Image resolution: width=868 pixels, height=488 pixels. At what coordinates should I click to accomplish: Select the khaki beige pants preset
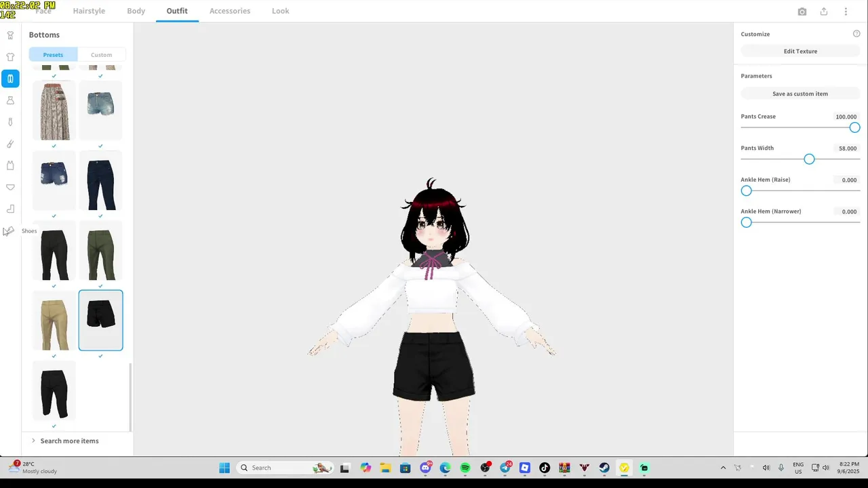pyautogui.click(x=54, y=321)
